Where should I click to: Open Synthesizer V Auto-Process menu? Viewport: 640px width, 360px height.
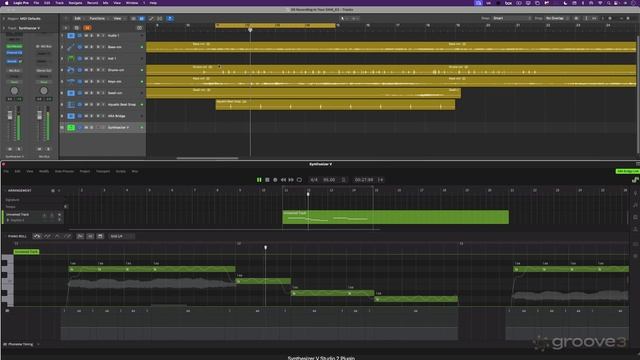[x=64, y=171]
